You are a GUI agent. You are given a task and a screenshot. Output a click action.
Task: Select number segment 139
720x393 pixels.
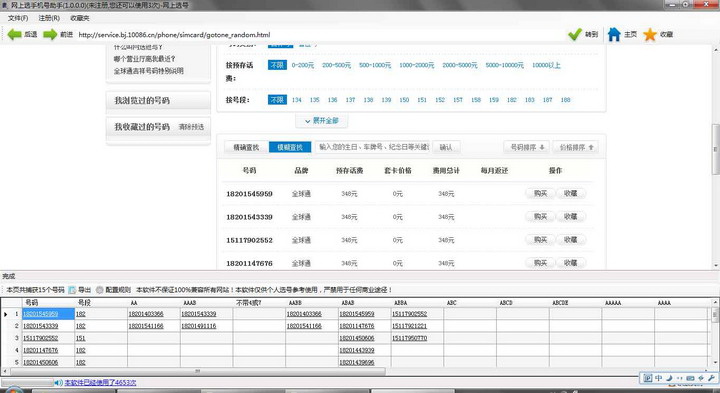pos(386,100)
